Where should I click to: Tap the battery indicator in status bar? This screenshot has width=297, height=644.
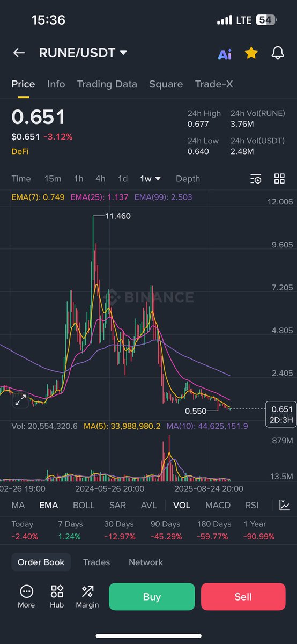pyautogui.click(x=266, y=20)
